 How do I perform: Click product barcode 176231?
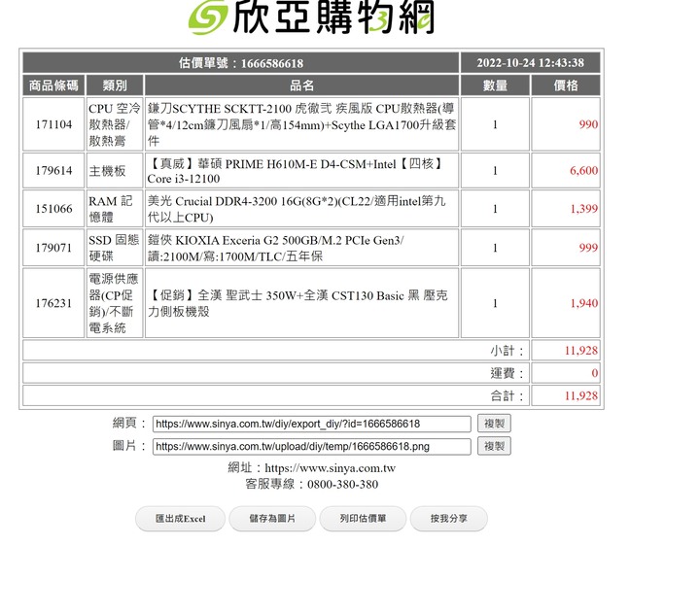pos(53,303)
